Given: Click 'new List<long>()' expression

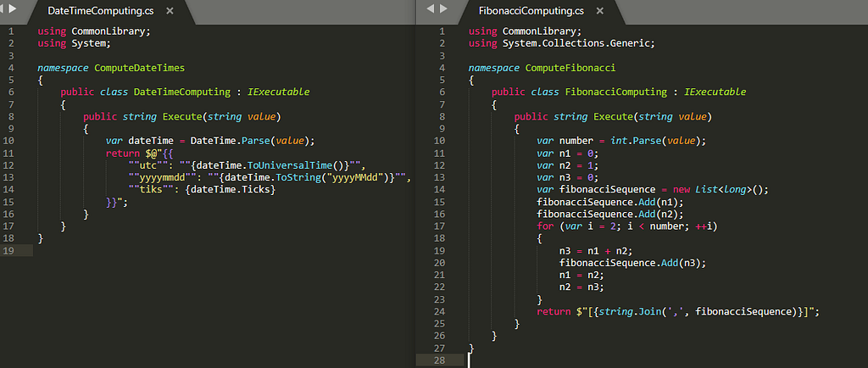Looking at the screenshot, I should click(x=718, y=190).
